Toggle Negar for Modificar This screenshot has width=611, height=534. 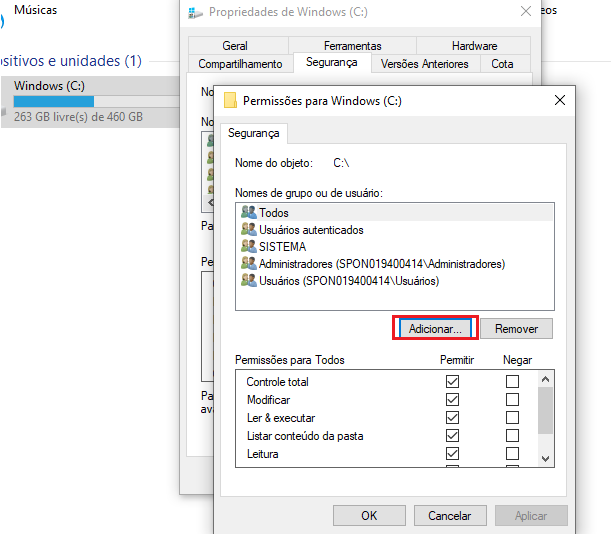click(x=512, y=400)
